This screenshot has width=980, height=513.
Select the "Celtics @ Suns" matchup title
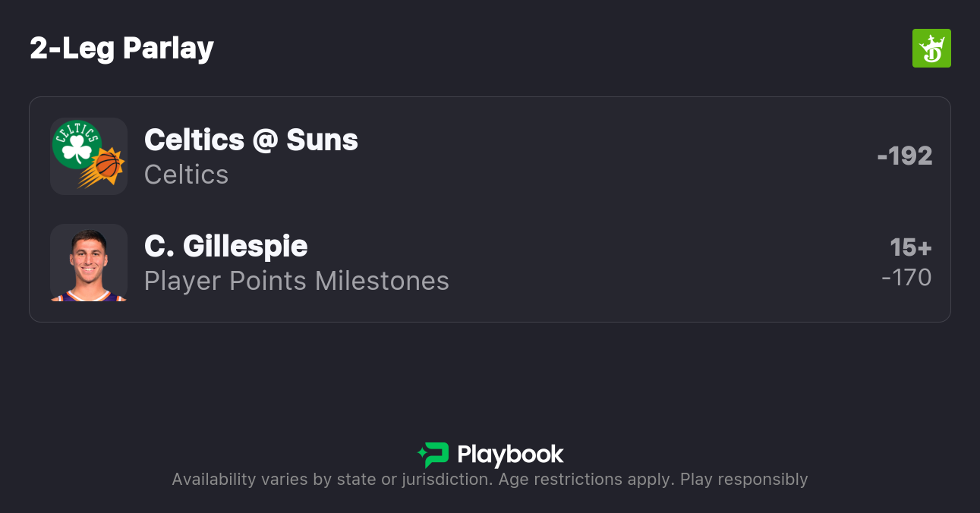point(251,140)
